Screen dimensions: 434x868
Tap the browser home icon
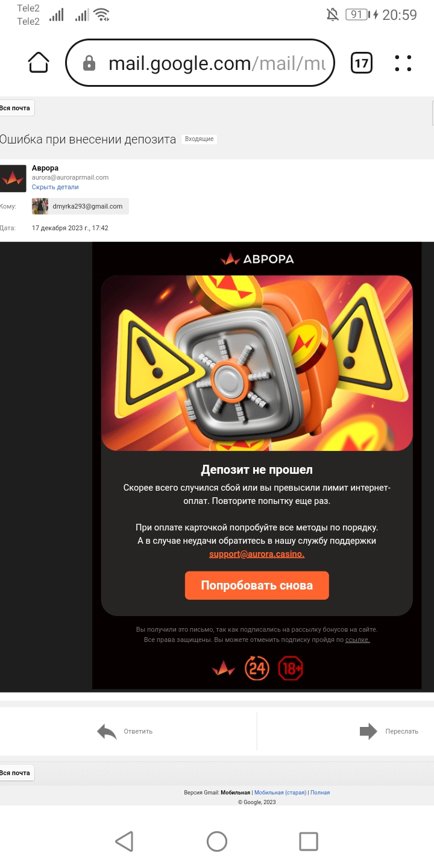pos(39,63)
